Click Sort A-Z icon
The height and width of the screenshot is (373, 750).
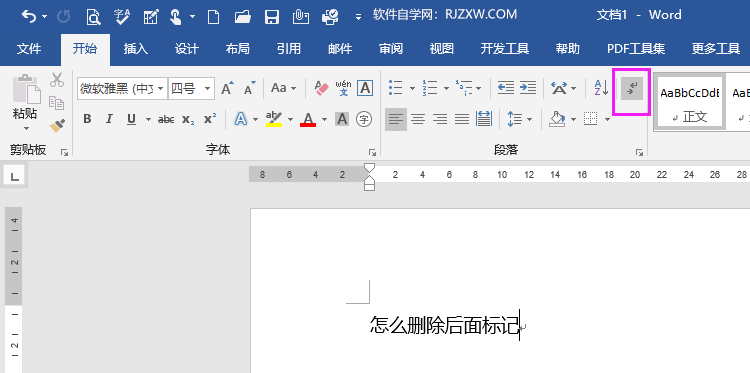[601, 88]
